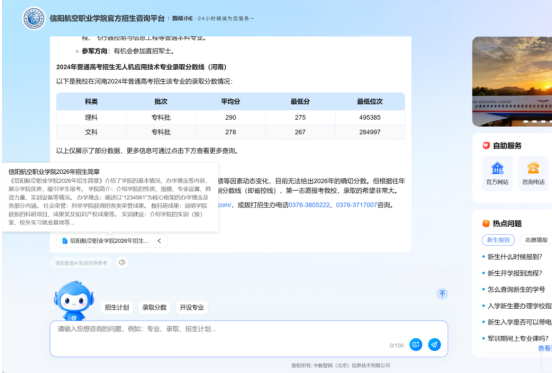Open hot question 入学新生要办理学校指...

520,306
